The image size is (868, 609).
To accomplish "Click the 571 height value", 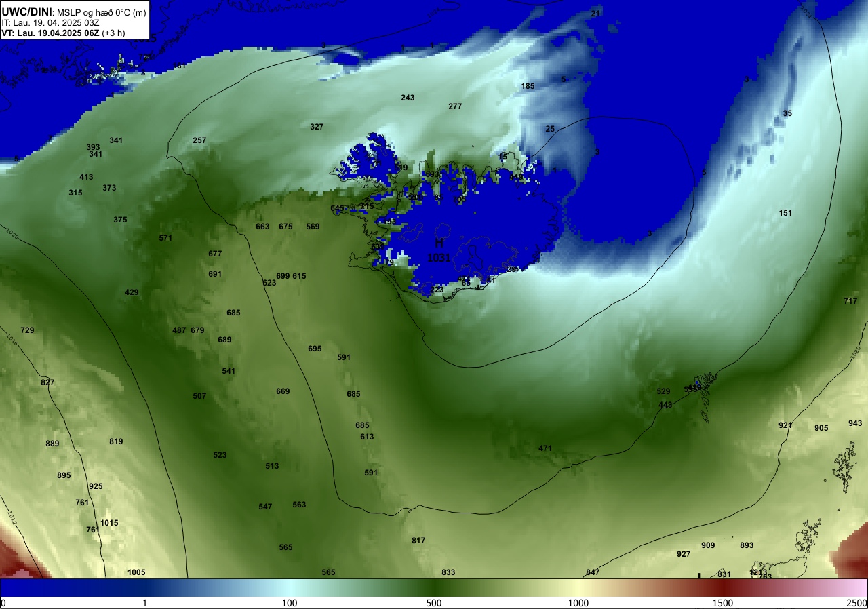I will [165, 238].
